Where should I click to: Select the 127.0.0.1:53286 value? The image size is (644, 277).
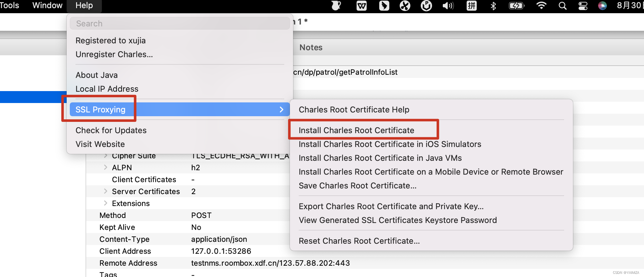(x=221, y=251)
